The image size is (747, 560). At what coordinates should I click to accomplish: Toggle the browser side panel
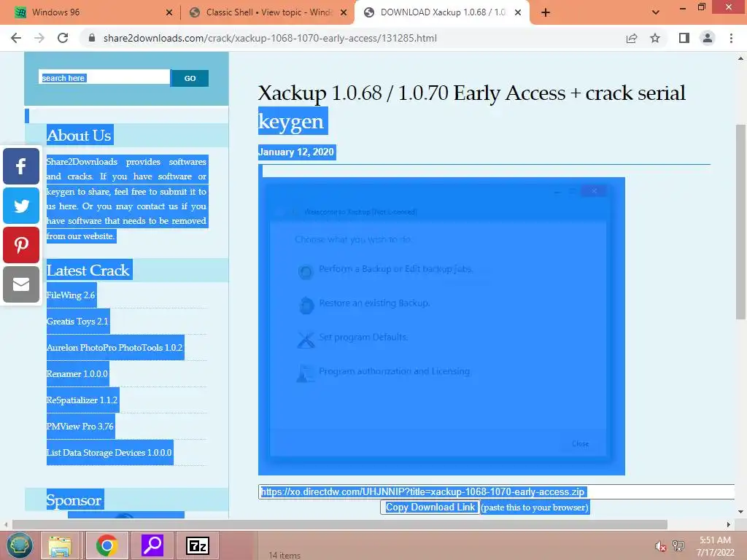(x=684, y=38)
